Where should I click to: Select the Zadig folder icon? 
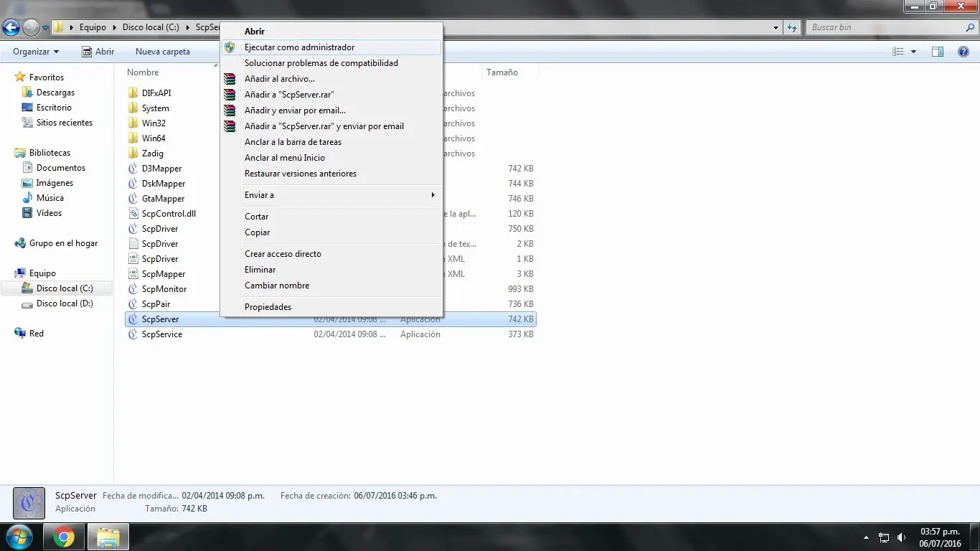click(133, 154)
